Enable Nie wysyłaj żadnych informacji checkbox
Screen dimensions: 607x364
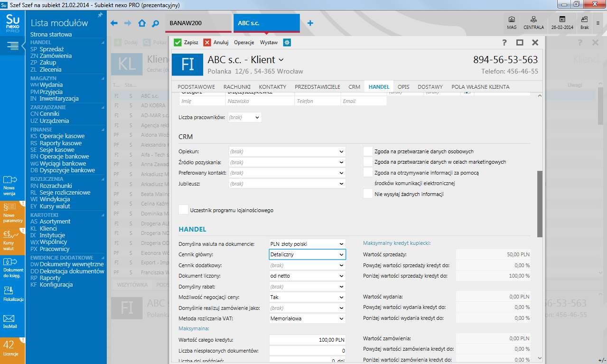[x=368, y=193]
